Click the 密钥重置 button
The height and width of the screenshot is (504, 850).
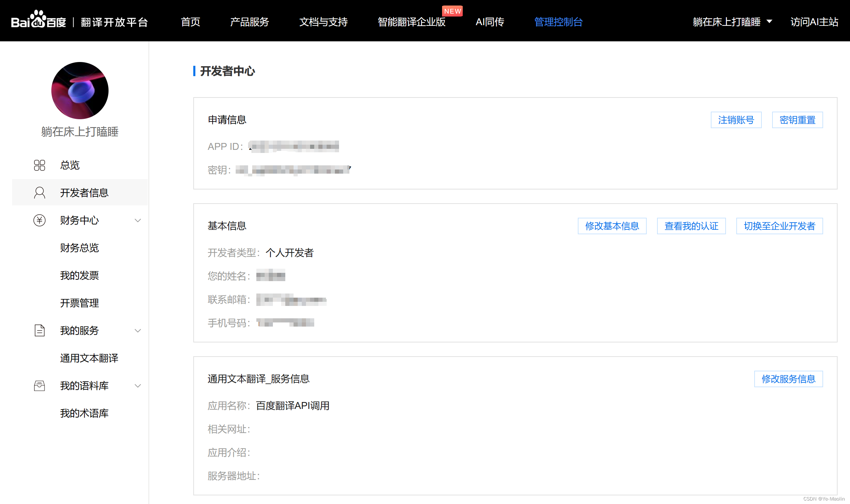click(797, 120)
